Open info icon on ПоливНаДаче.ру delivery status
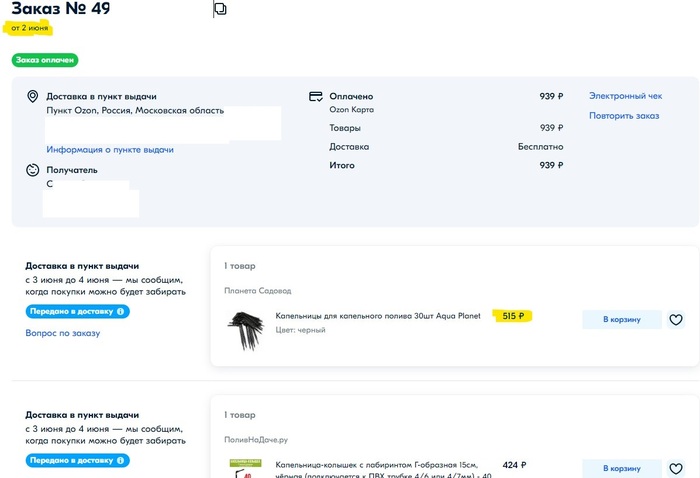 pos(121,461)
